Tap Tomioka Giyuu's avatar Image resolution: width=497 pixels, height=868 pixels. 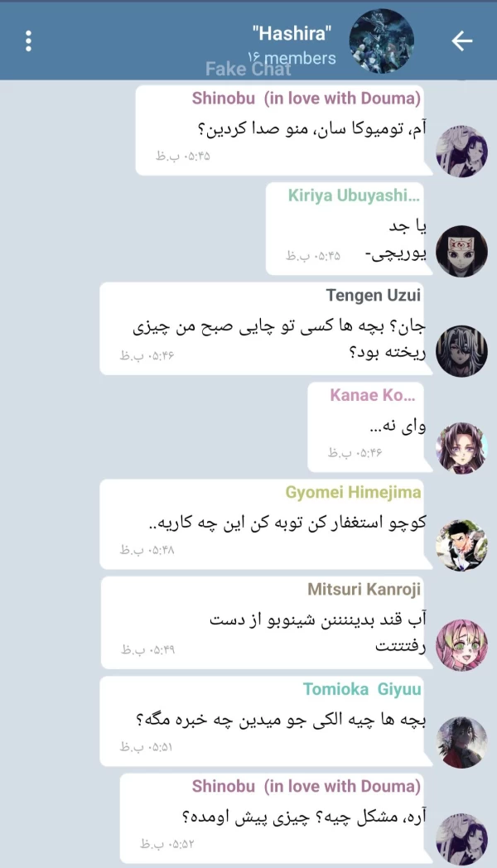click(x=461, y=742)
